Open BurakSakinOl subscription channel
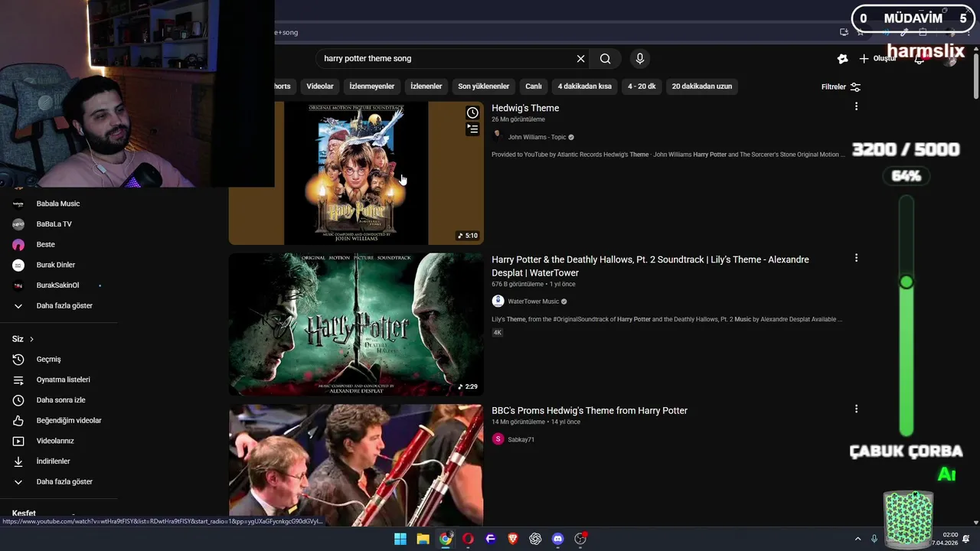 click(x=58, y=285)
